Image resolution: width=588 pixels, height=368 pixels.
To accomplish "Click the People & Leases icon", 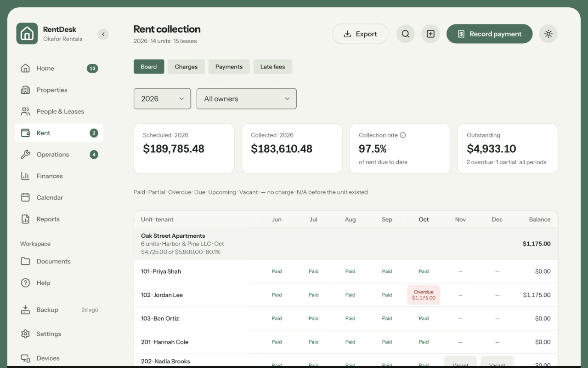I will click(x=26, y=111).
